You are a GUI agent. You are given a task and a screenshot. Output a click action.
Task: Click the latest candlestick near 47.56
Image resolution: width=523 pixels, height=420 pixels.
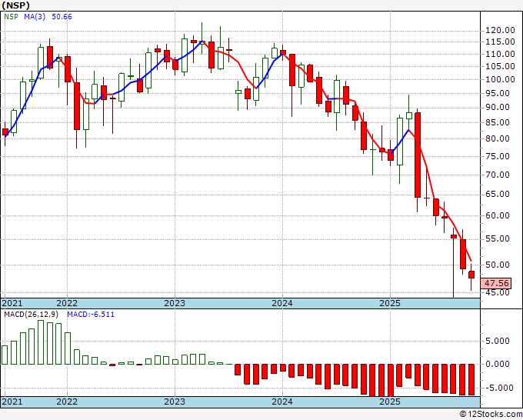471,275
